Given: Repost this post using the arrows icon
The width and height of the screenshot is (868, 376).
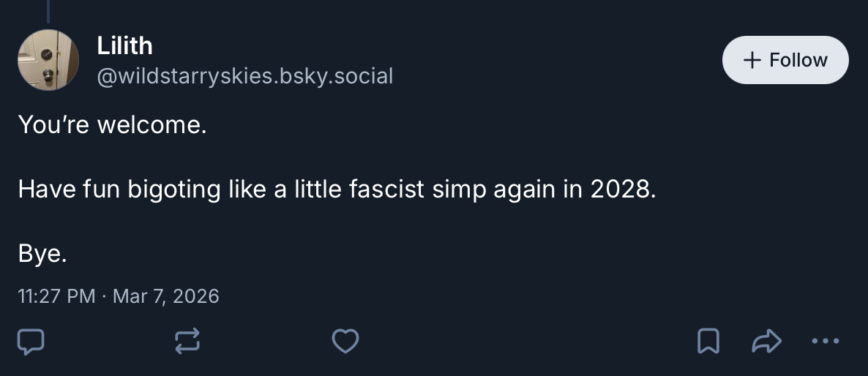Looking at the screenshot, I should [x=188, y=341].
